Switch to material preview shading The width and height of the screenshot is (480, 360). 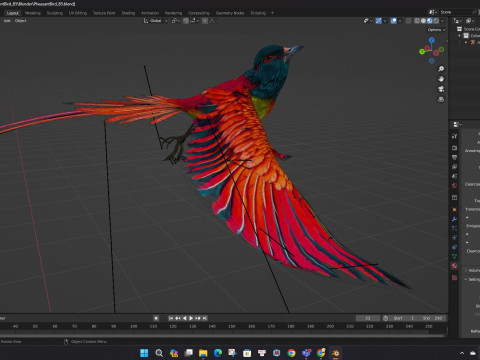(430, 21)
